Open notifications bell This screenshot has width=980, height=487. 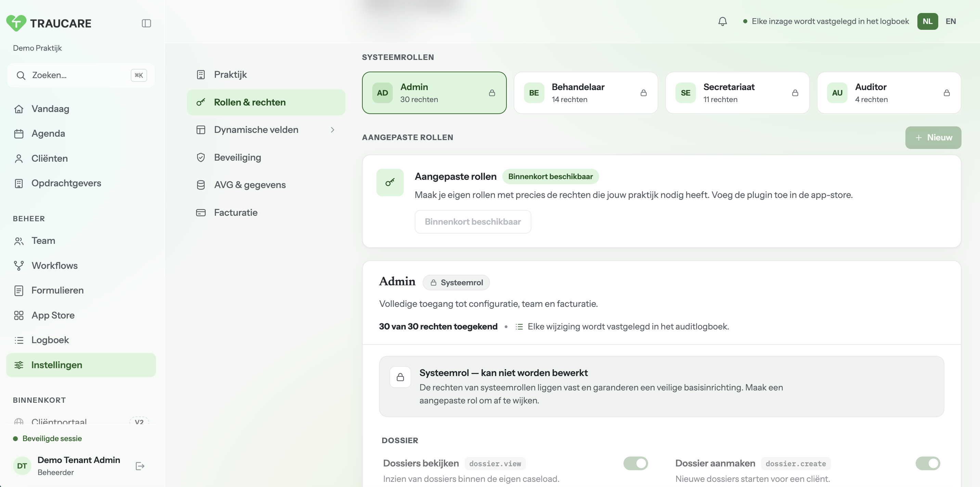722,21
